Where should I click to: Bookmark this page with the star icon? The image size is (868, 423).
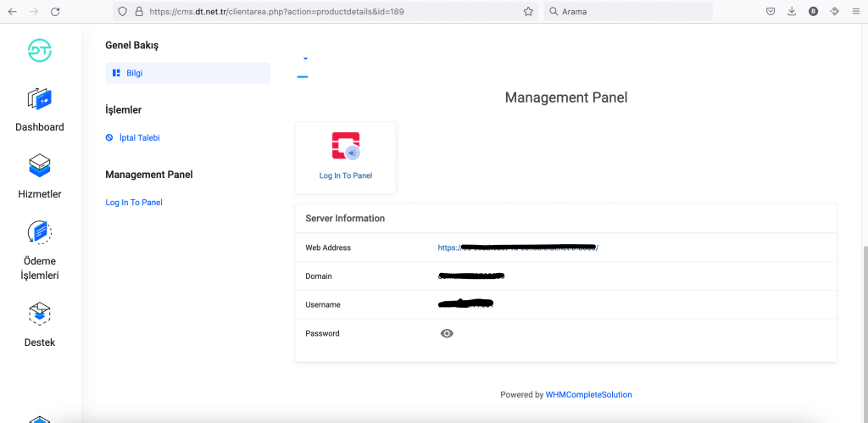[x=528, y=12]
